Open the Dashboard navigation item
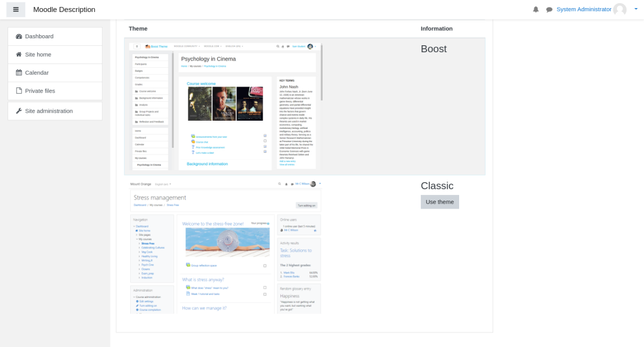The image size is (644, 347). [39, 36]
